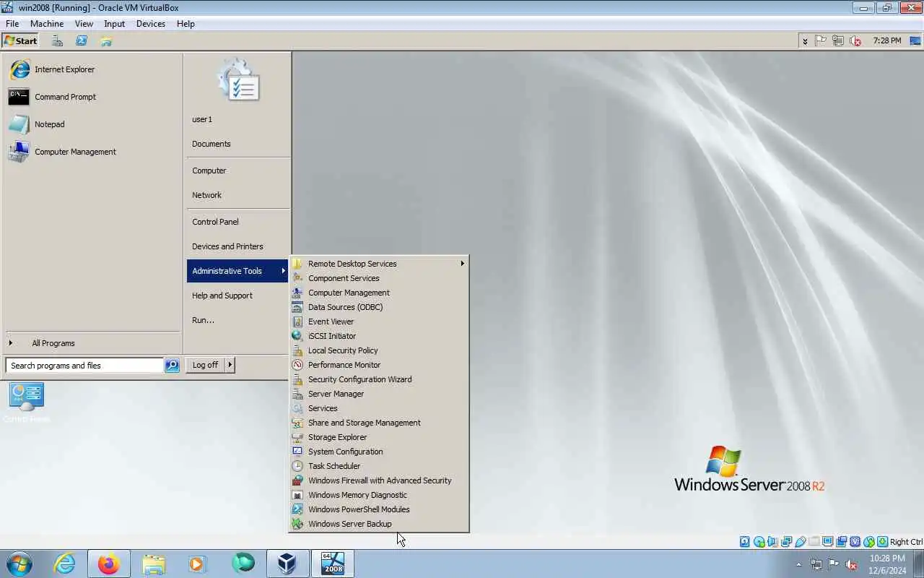Start Security Configuration Wizard
Image resolution: width=924 pixels, height=578 pixels.
(x=378, y=379)
